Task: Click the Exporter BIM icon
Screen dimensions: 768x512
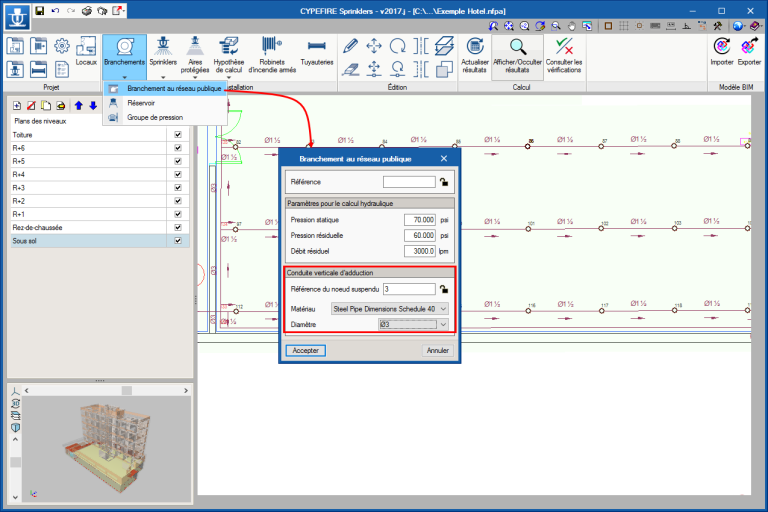Action: pyautogui.click(x=750, y=46)
